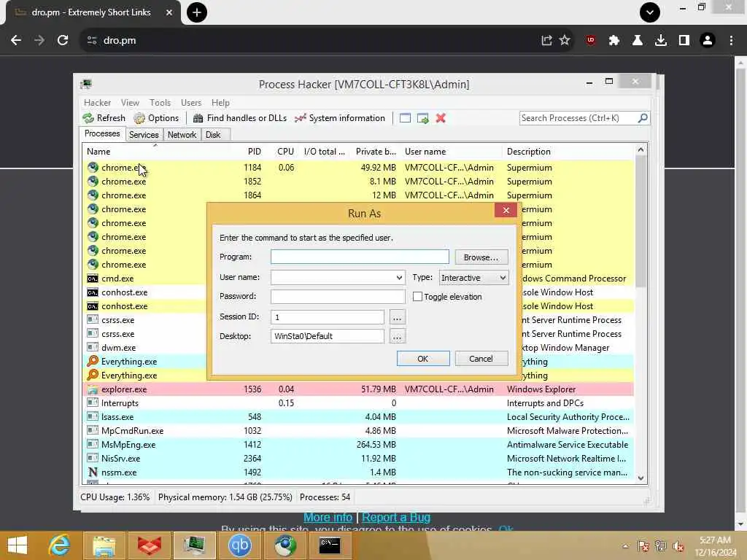Click the browser back arrow
The width and height of the screenshot is (747, 560).
point(16,41)
